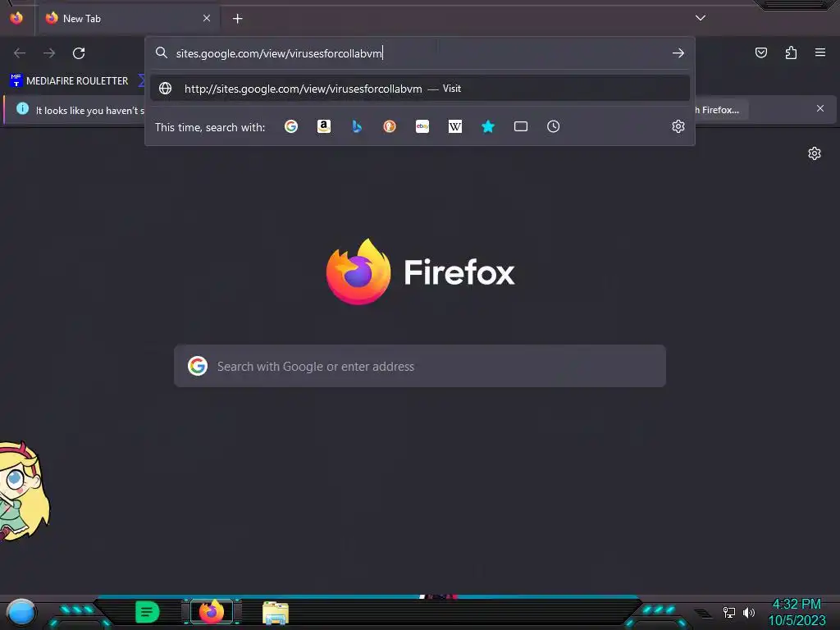The width and height of the screenshot is (840, 630).
Task: Reload the current page
Action: [x=79, y=53]
